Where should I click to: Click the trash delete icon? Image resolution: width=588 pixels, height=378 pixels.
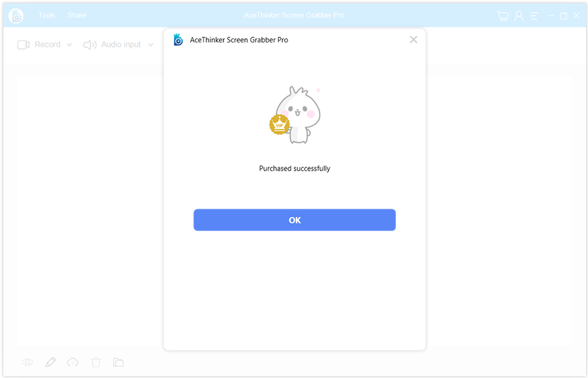[x=96, y=362]
